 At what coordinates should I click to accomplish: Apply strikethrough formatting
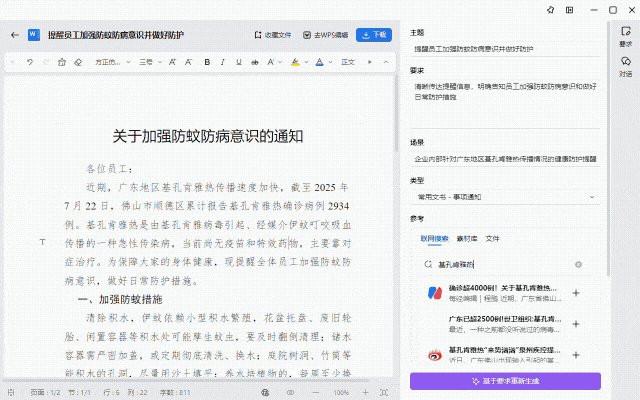(255, 62)
